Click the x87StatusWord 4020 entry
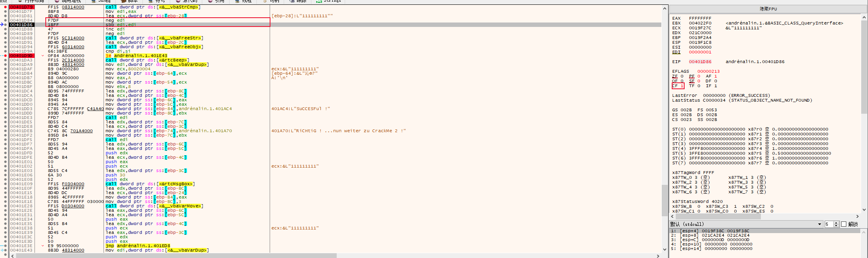This screenshot has height=258, width=868. point(697,201)
